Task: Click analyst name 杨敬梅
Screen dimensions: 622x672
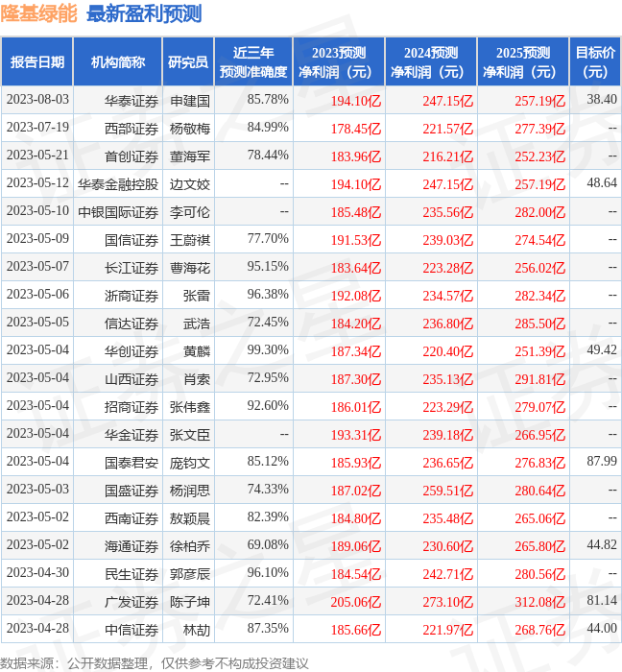Action: pos(190,129)
